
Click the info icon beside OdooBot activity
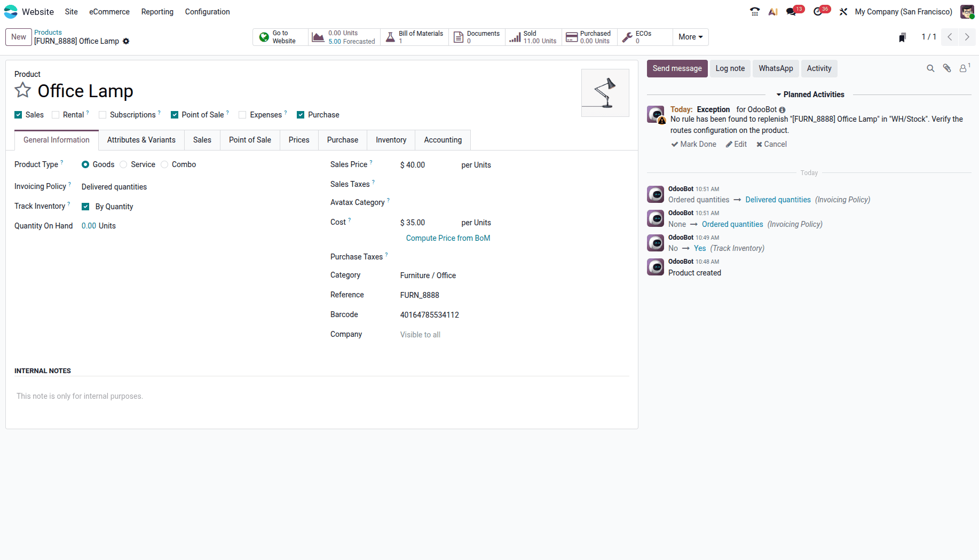782,110
